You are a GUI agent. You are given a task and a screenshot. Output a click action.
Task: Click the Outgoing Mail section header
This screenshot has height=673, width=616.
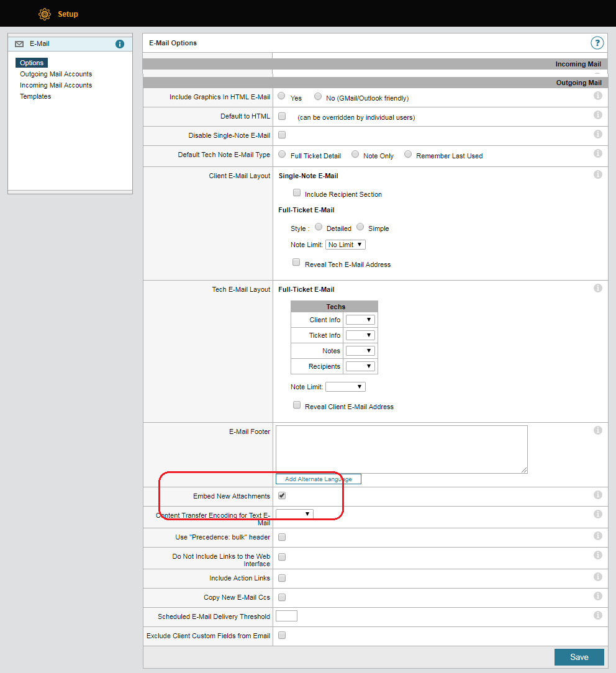click(375, 83)
